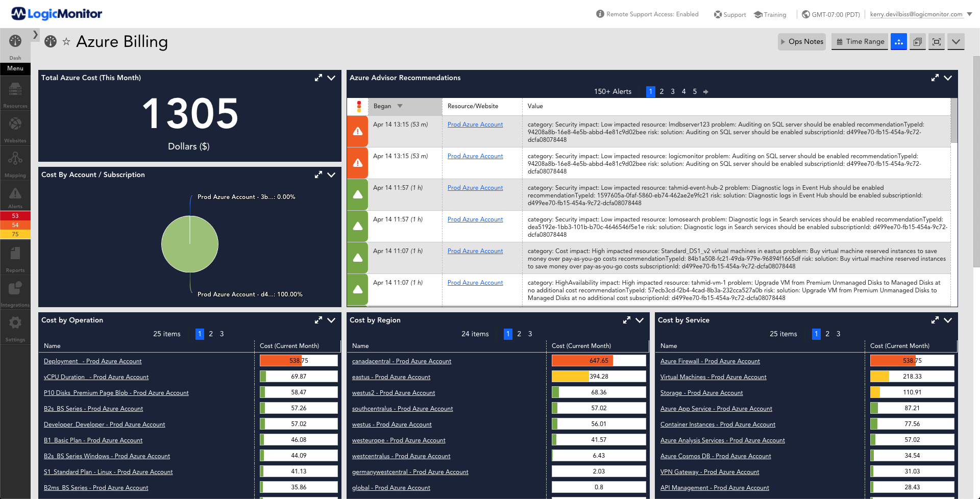Open the Reports sidebar icon
This screenshot has height=499, width=980.
tap(15, 258)
